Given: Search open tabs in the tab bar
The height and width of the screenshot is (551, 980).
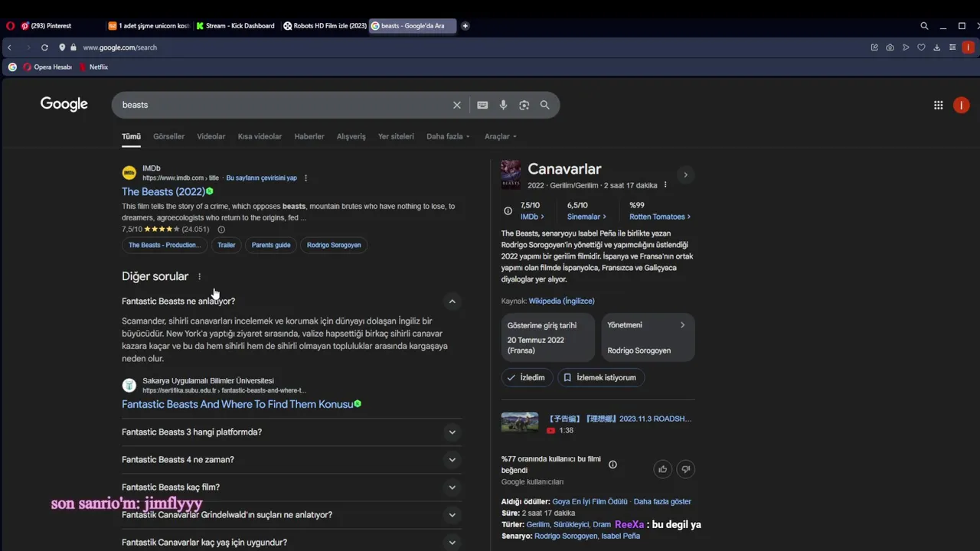Looking at the screenshot, I should point(924,26).
